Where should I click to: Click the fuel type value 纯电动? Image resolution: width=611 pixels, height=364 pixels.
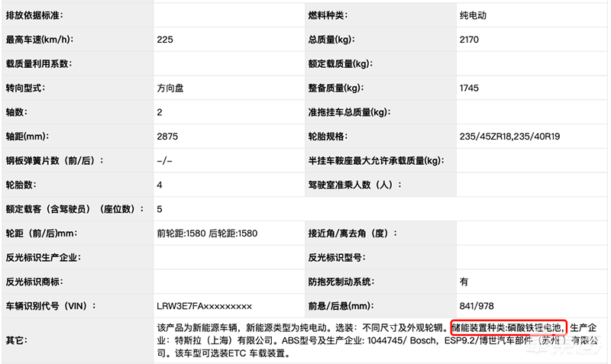coord(473,15)
